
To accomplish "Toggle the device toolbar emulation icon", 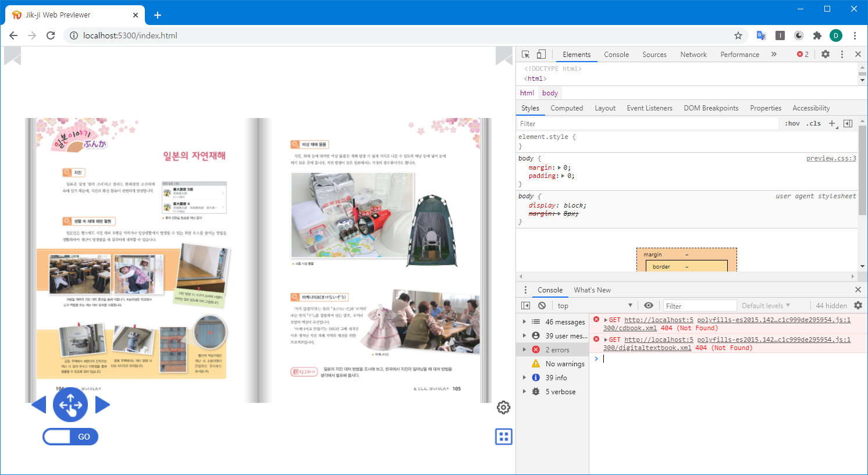I will point(542,53).
